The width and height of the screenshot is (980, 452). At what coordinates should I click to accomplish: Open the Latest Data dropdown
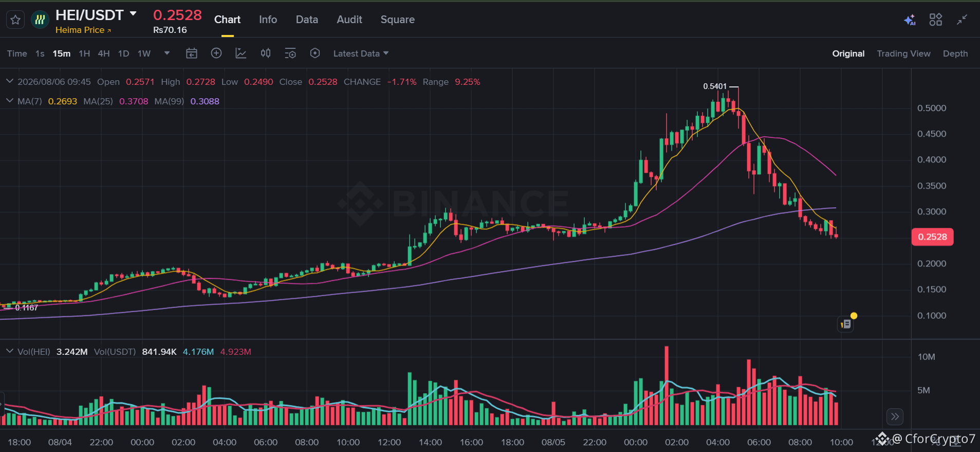point(361,53)
